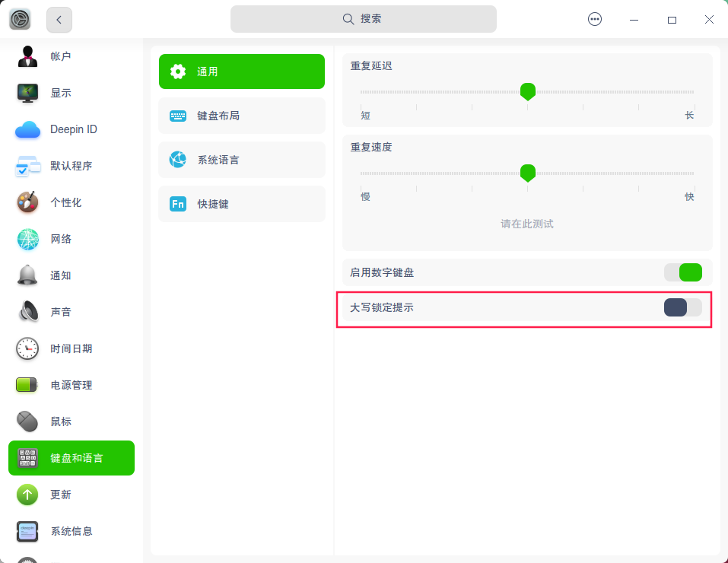
Task: Open the 鼠标 mouse icon
Action: tap(27, 421)
